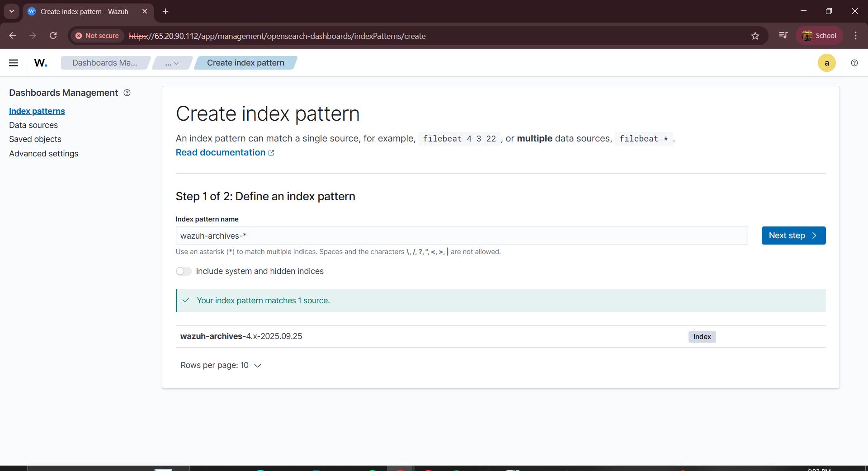This screenshot has width=868, height=471.
Task: Open a new browser tab
Action: pos(165,11)
